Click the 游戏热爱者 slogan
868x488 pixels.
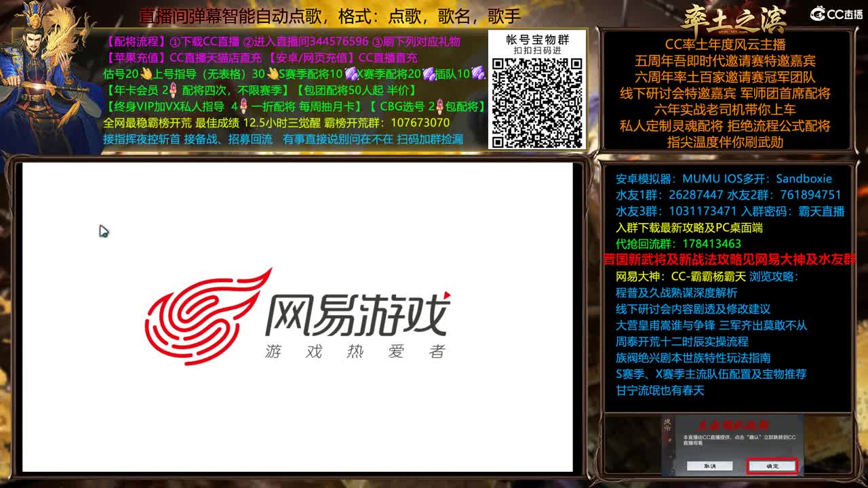[355, 351]
